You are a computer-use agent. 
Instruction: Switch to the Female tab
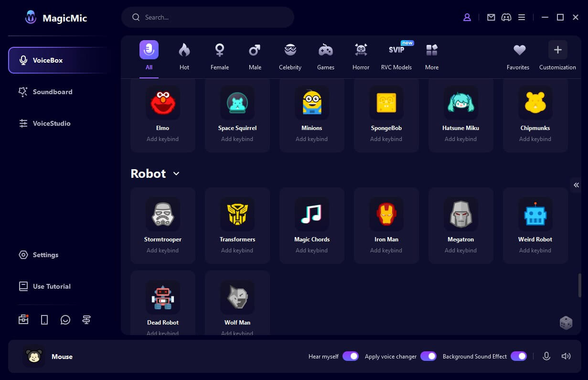point(220,55)
